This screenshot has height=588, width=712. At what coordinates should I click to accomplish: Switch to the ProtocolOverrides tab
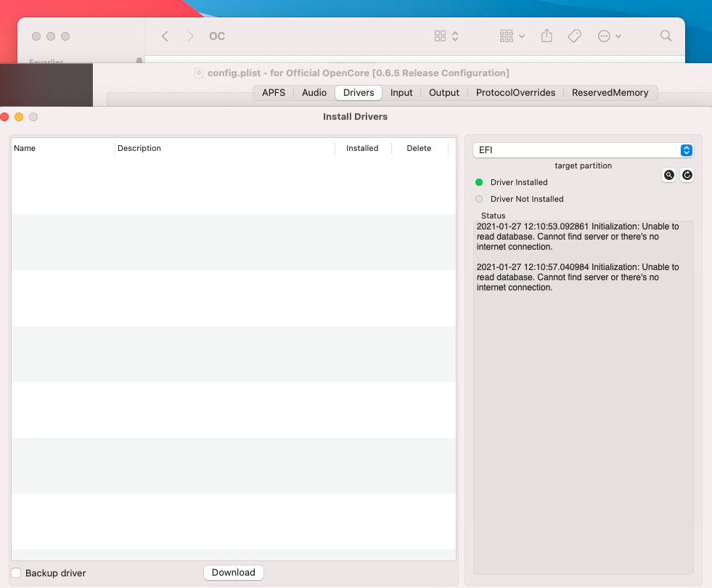tap(515, 93)
